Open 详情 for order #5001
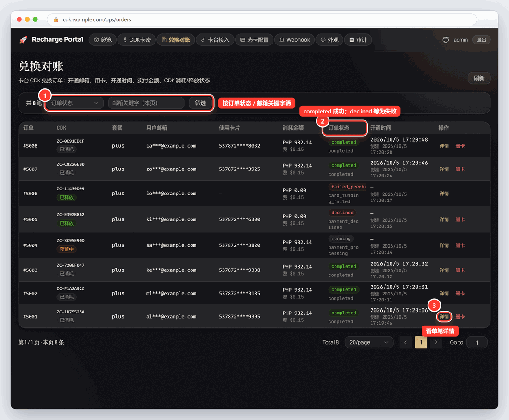The width and height of the screenshot is (509, 420). [x=444, y=317]
